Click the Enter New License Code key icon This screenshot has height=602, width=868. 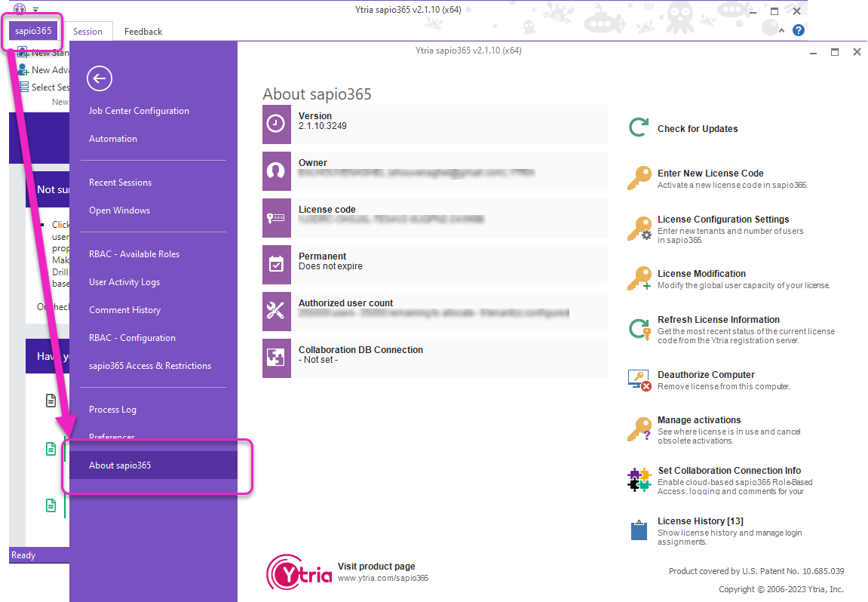[639, 178]
